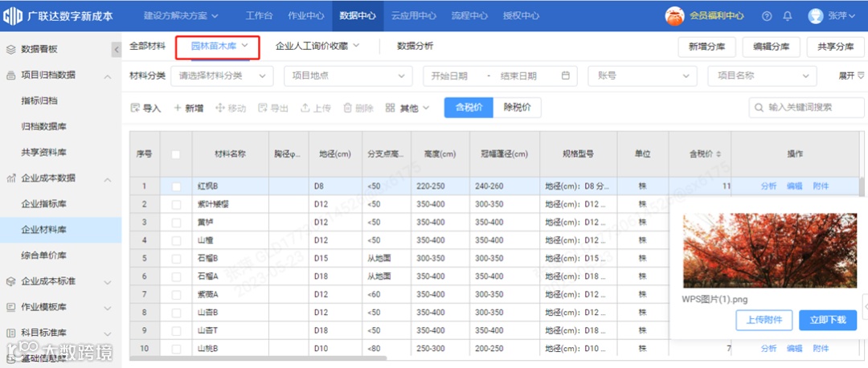Open the 工作台 top menu
The image size is (868, 368).
(259, 16)
